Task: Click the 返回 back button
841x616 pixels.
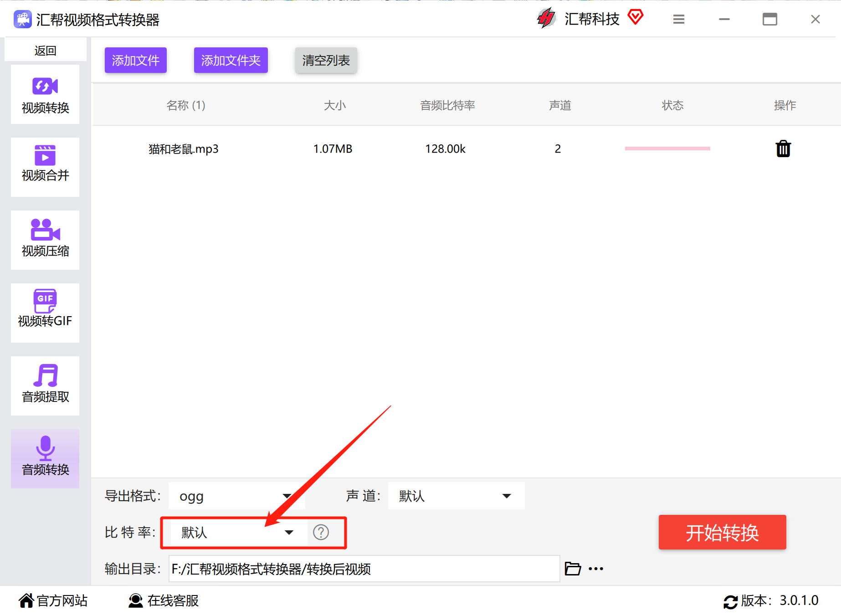Action: [x=45, y=50]
